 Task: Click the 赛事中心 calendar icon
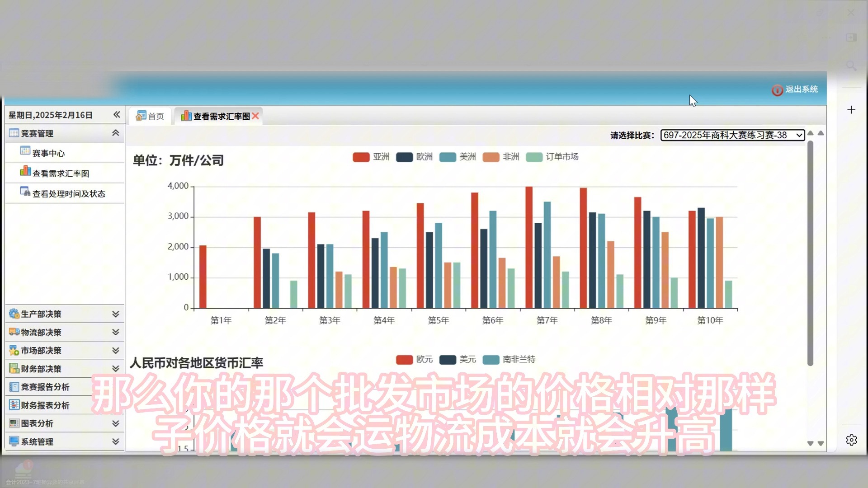25,151
